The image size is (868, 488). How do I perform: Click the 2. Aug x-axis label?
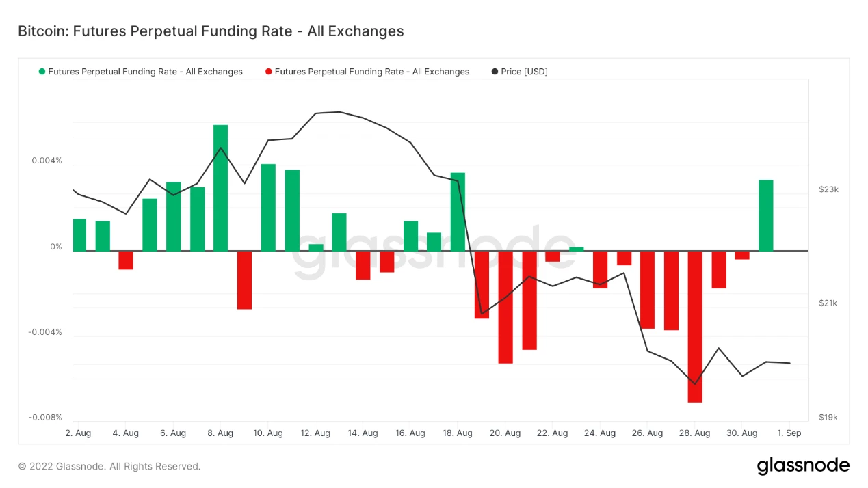(x=78, y=433)
